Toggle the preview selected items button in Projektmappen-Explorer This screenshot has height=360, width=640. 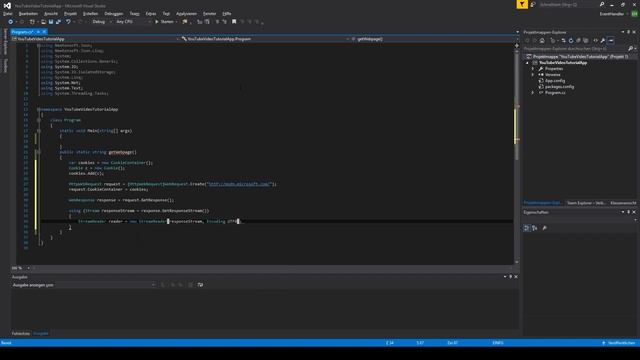click(611, 40)
